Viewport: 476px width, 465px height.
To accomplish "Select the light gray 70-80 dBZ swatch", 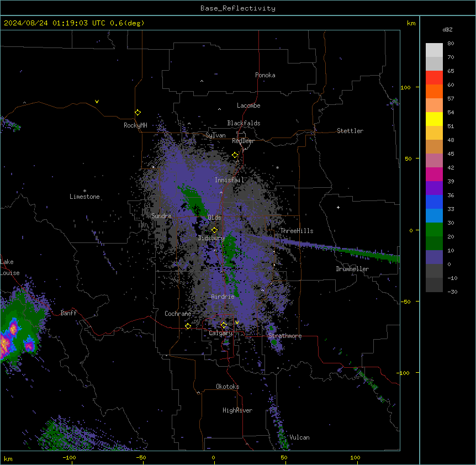I will [434, 50].
